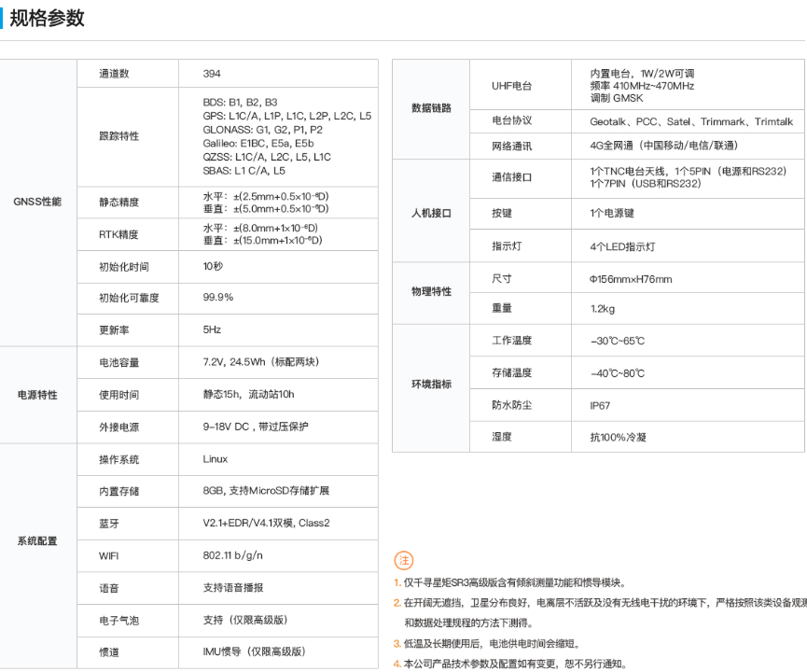Click the "蓝牙" row label
Viewport: 807px width, 672px height.
point(108,524)
